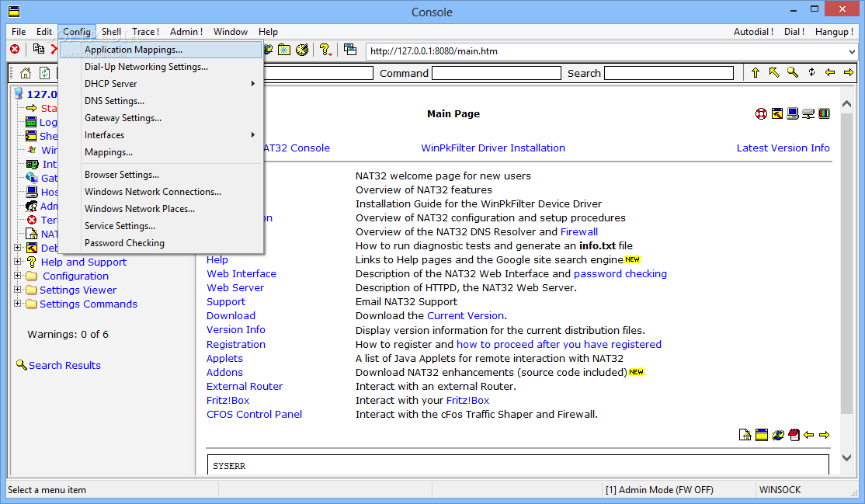Click the yellow up arrow icon
The height and width of the screenshot is (504, 865).
[756, 72]
